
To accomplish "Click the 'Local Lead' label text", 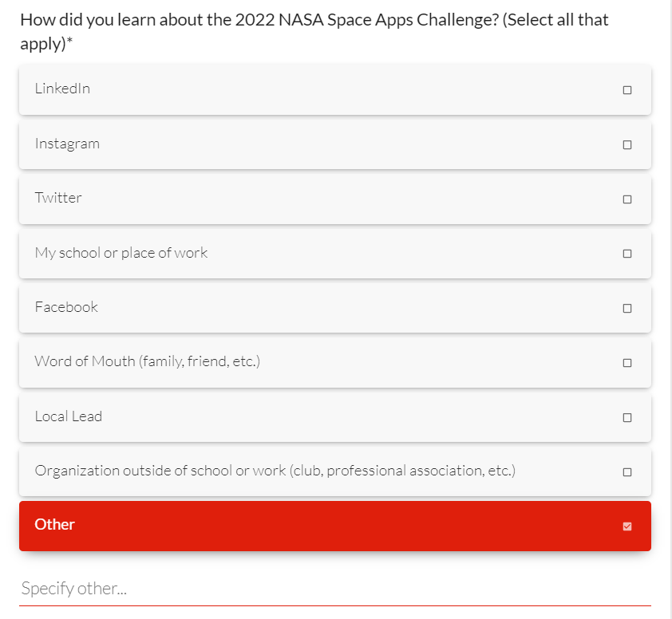I will point(69,416).
